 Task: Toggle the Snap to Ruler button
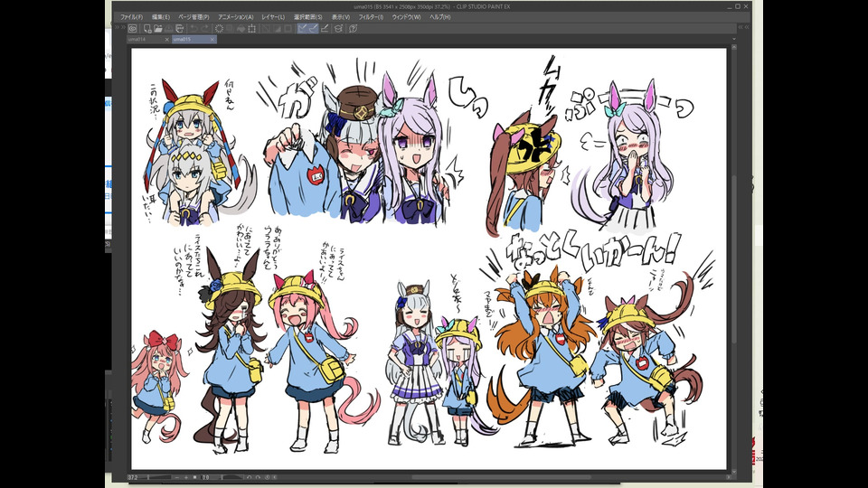pyautogui.click(x=304, y=28)
